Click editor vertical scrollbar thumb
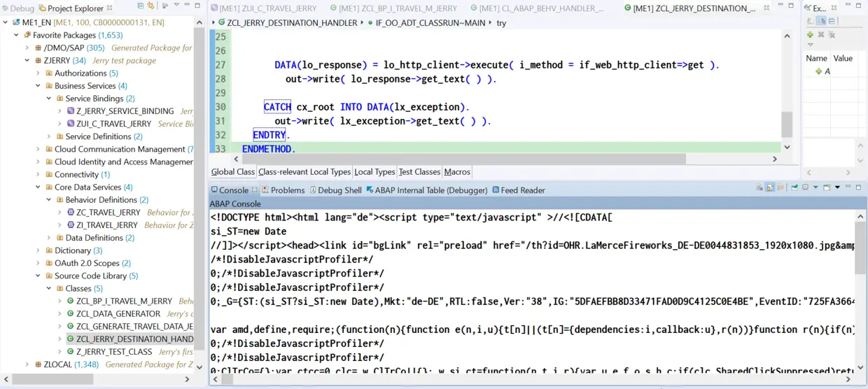This screenshot has height=389, width=868. click(x=787, y=125)
